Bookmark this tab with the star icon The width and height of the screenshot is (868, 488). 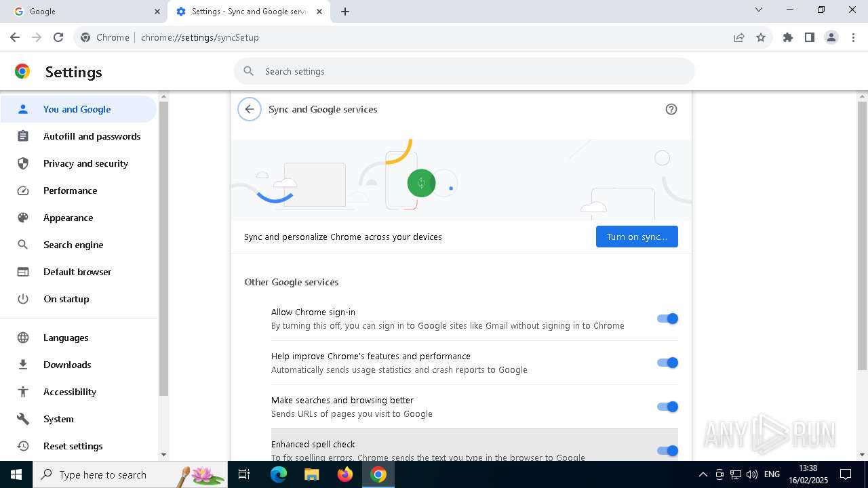[x=761, y=37]
